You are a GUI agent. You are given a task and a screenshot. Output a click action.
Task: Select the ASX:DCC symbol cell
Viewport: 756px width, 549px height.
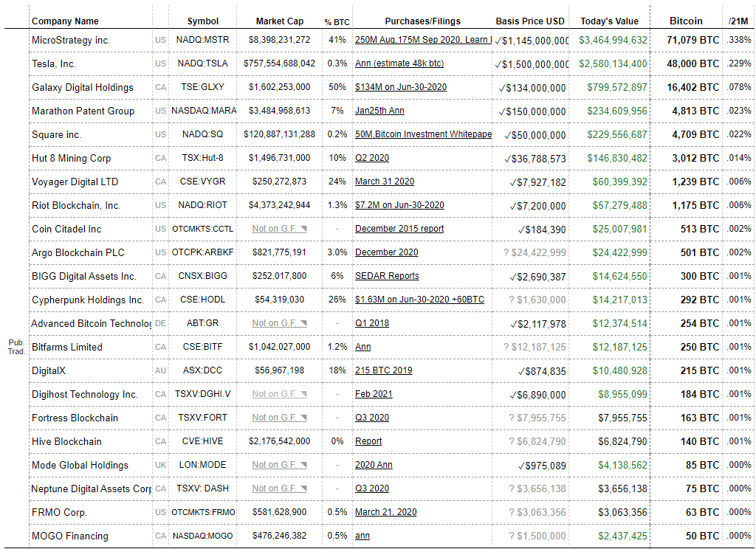coord(202,370)
